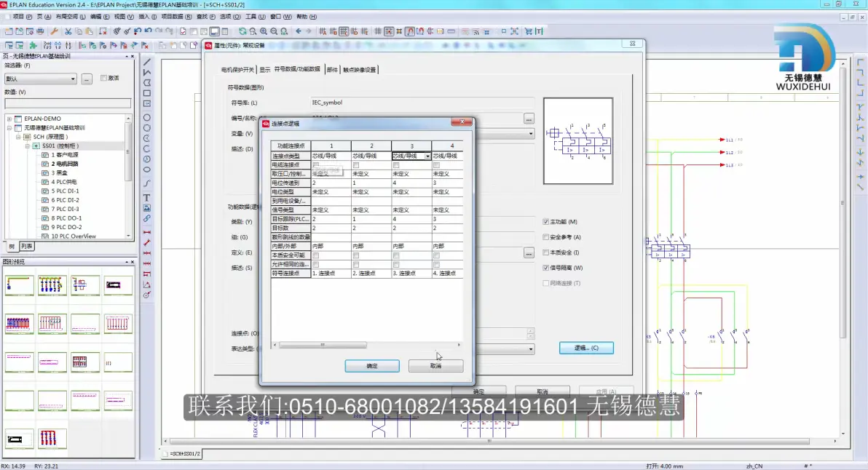868x470 pixels.
Task: Open the 插入 (I) menu
Action: 148,17
